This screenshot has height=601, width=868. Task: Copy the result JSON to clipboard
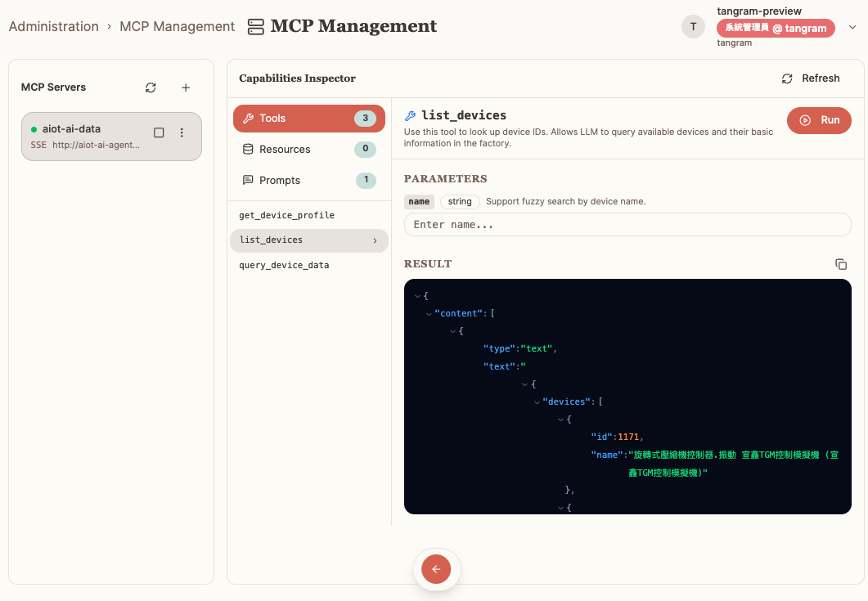pyautogui.click(x=840, y=264)
